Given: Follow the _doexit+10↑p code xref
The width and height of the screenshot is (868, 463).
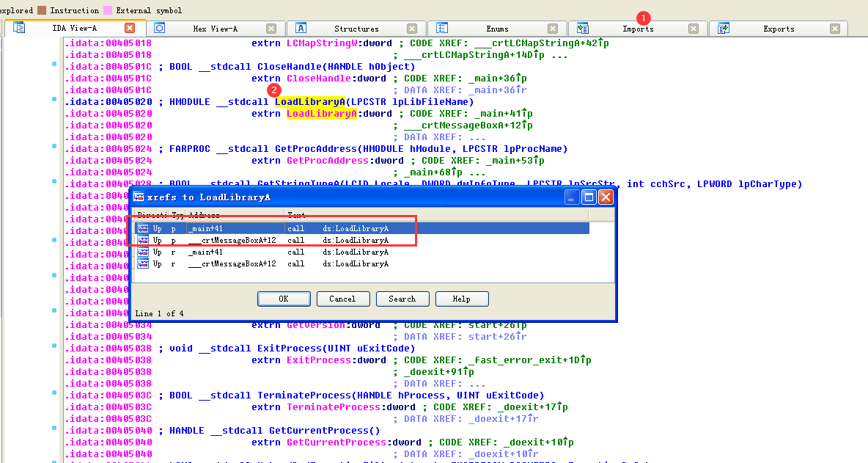Looking at the screenshot, I should (539, 442).
